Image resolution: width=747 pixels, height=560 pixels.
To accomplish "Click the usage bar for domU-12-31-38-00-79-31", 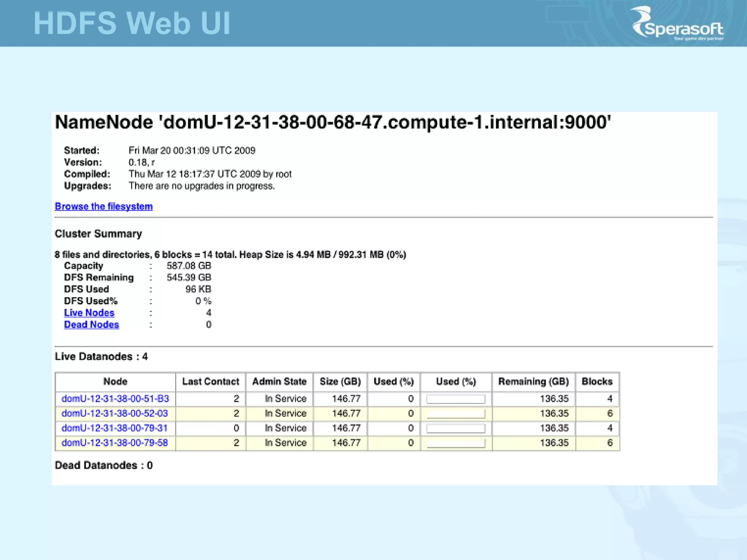I will (x=456, y=428).
